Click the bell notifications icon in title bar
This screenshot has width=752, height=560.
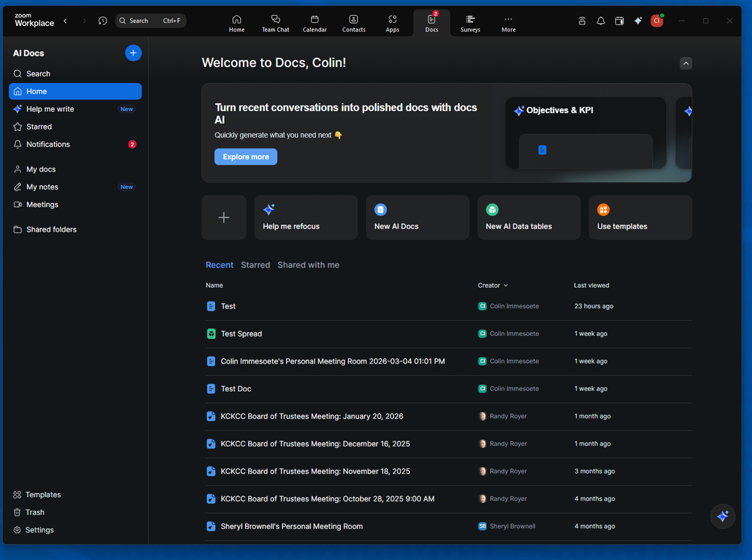[x=601, y=21]
